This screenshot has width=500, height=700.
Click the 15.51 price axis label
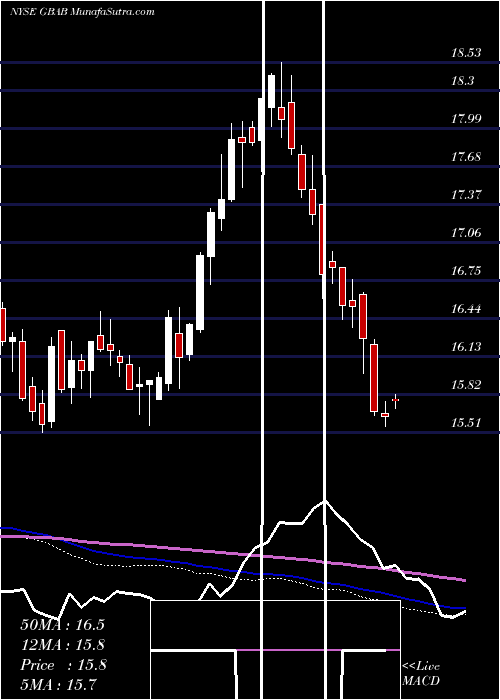tap(466, 422)
